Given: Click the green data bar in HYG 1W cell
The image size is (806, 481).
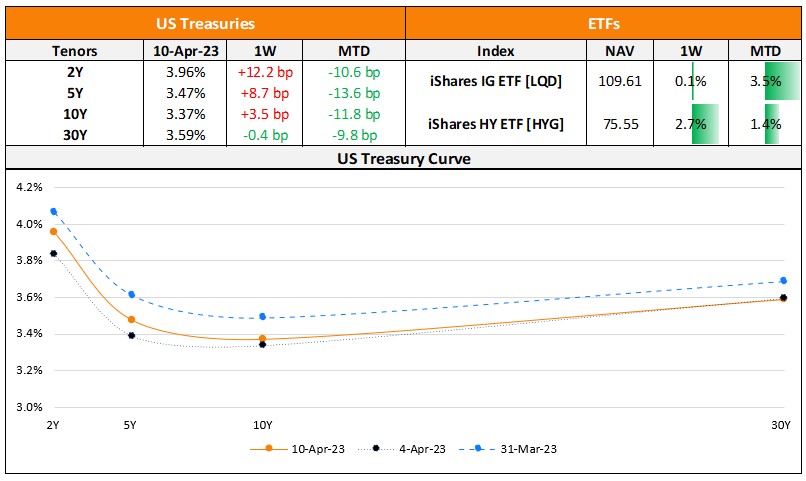Looking at the screenshot, I should [x=705, y=124].
